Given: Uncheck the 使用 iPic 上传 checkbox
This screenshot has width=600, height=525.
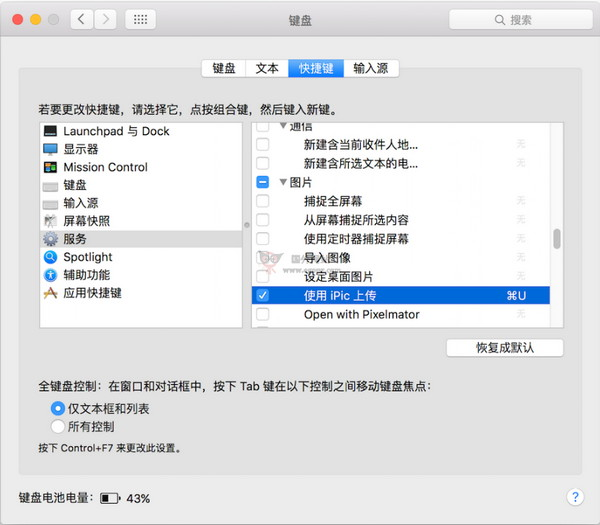Looking at the screenshot, I should pyautogui.click(x=262, y=296).
